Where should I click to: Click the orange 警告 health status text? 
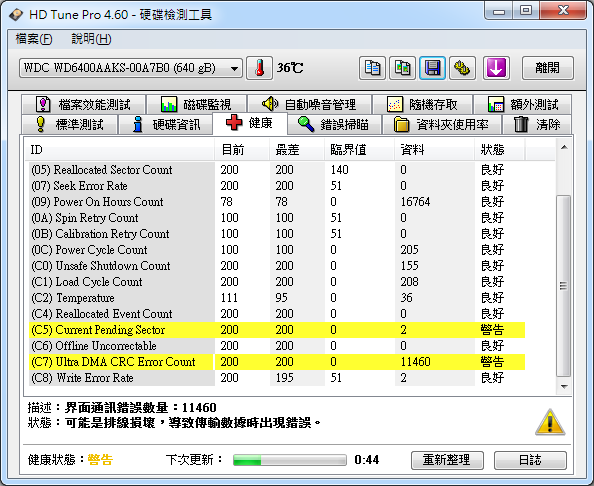[x=100, y=460]
